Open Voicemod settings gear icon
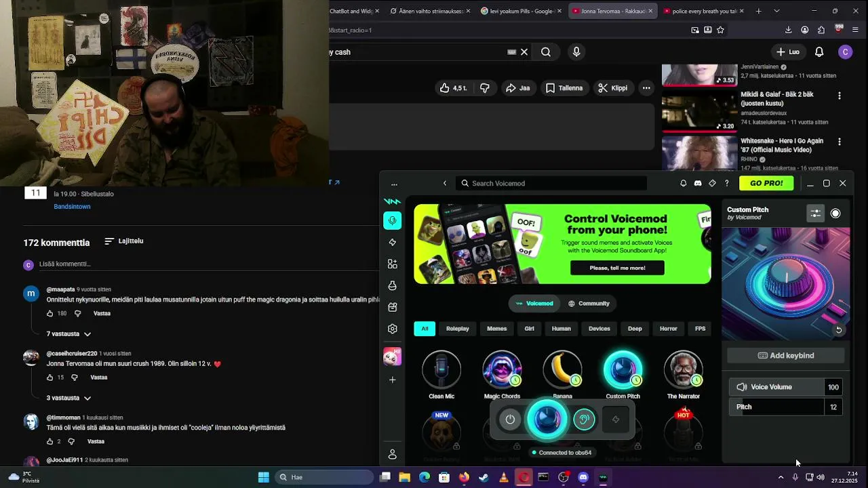This screenshot has width=868, height=488. click(392, 329)
